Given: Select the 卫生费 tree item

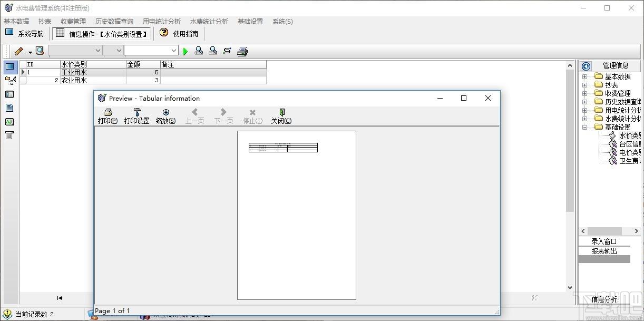Looking at the screenshot, I should pos(630,161).
